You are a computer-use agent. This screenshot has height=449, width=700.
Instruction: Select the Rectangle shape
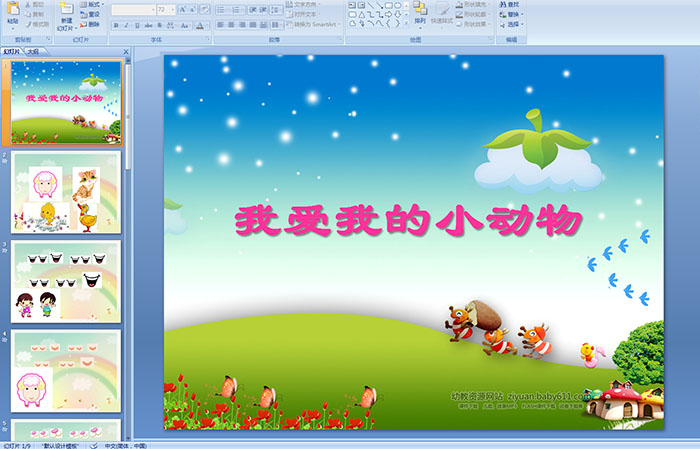coord(388,5)
